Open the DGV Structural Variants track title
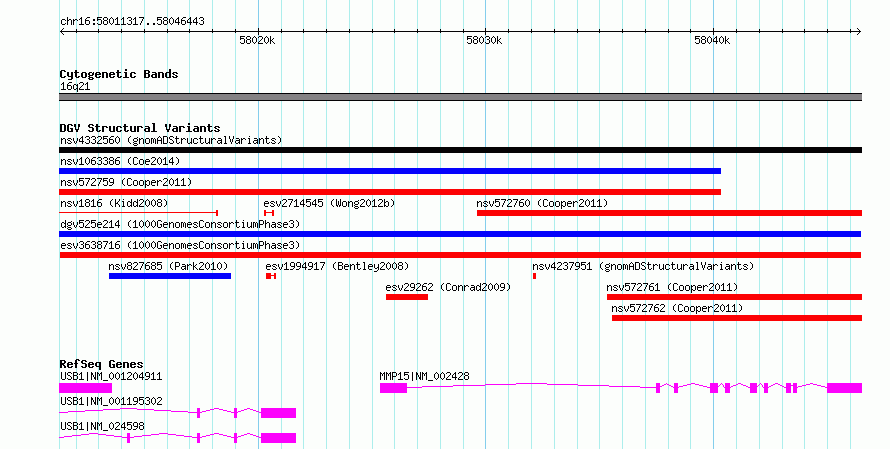 (140, 128)
